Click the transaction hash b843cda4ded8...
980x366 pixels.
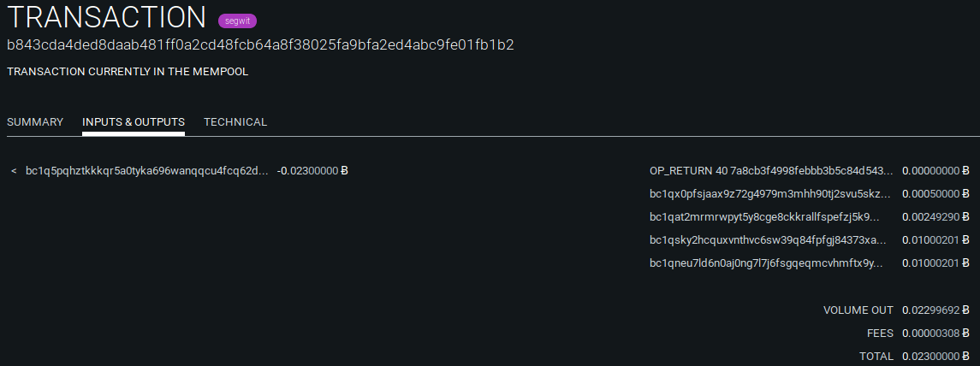260,45
